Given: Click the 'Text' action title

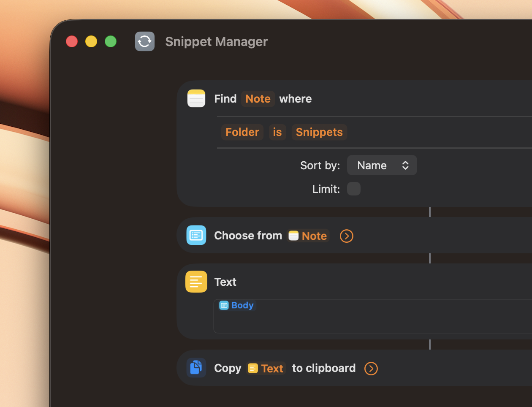Looking at the screenshot, I should tap(225, 282).
